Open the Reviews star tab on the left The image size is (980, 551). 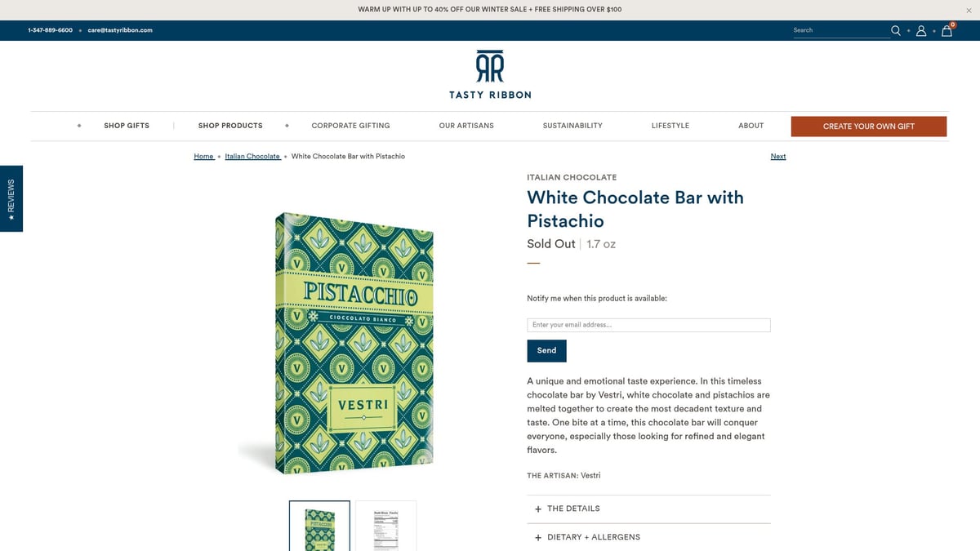[x=11, y=198]
